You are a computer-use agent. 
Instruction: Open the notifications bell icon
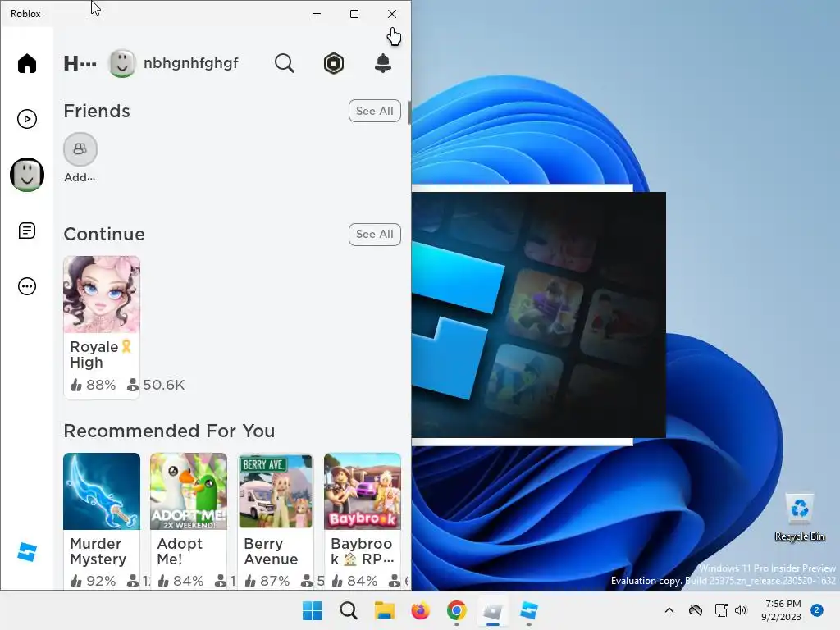(x=382, y=63)
